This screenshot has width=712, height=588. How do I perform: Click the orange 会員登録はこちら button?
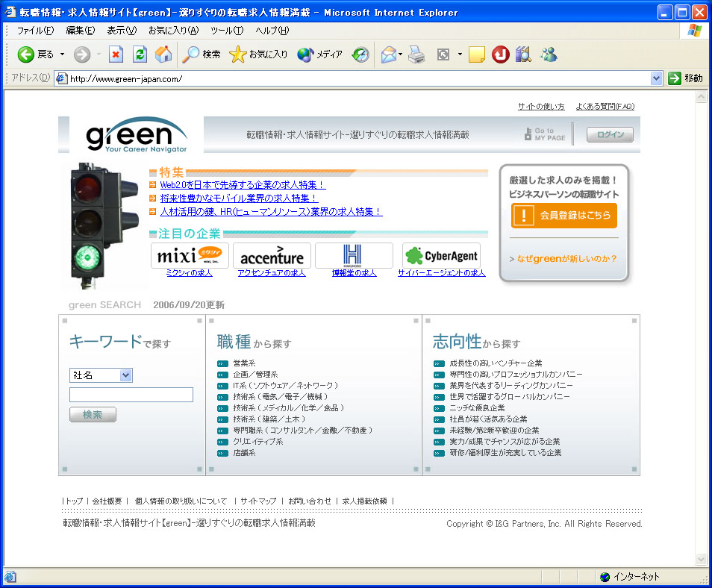(564, 215)
